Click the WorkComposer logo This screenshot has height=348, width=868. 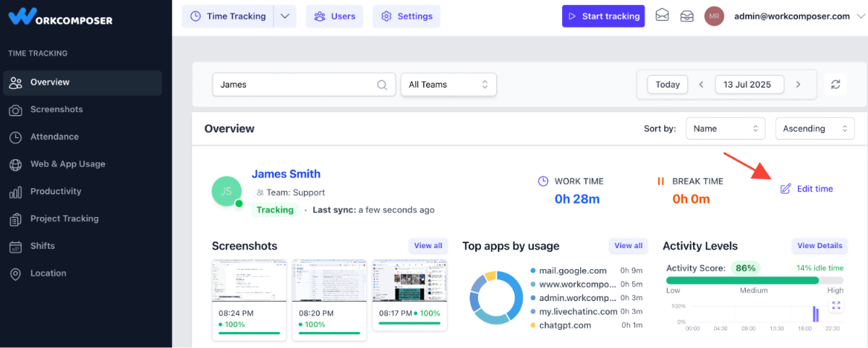point(61,16)
